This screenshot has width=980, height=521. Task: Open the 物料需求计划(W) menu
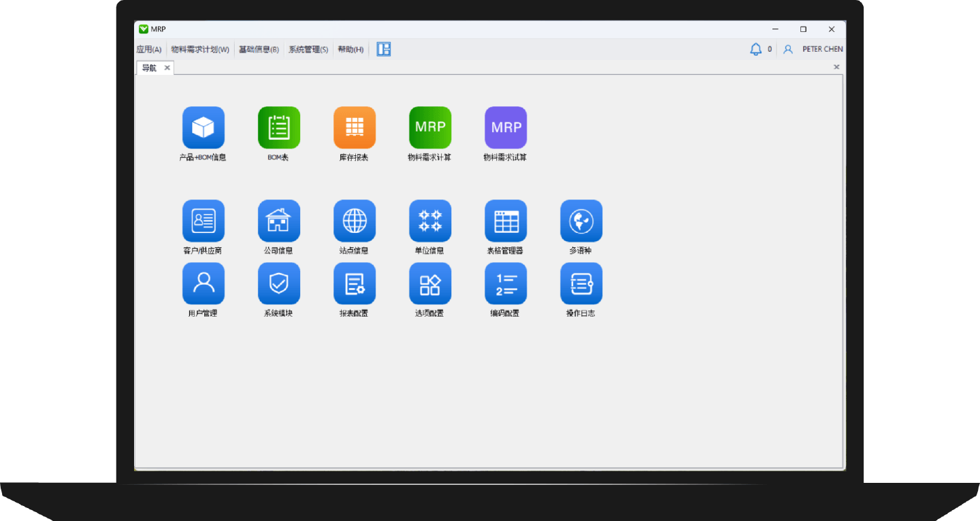201,49
